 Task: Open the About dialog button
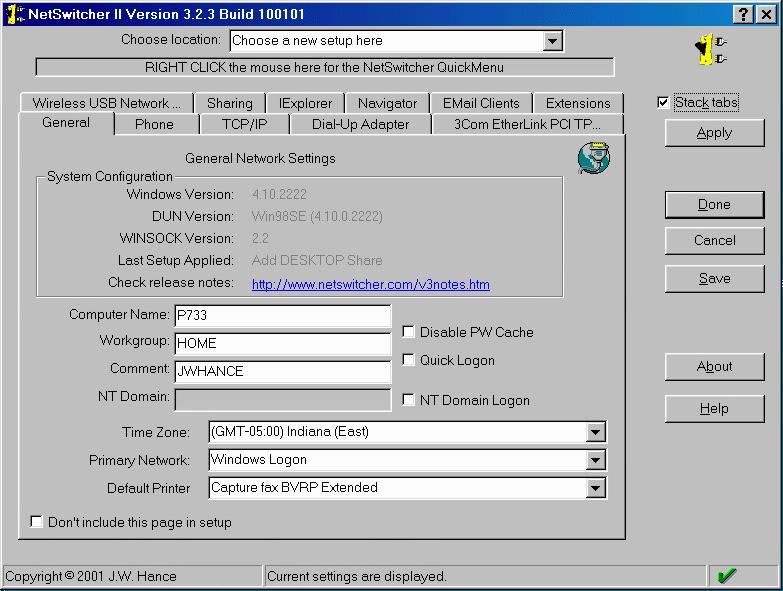[714, 366]
